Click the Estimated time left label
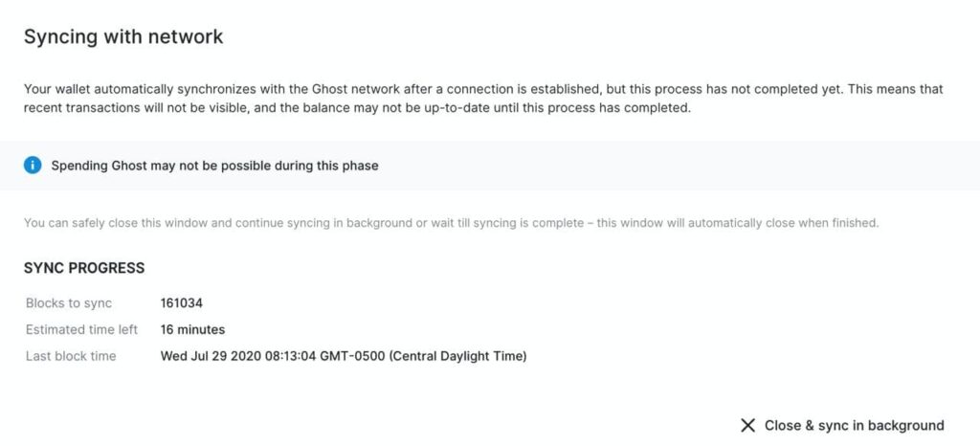Screen dimensions: 980x446 [81, 329]
